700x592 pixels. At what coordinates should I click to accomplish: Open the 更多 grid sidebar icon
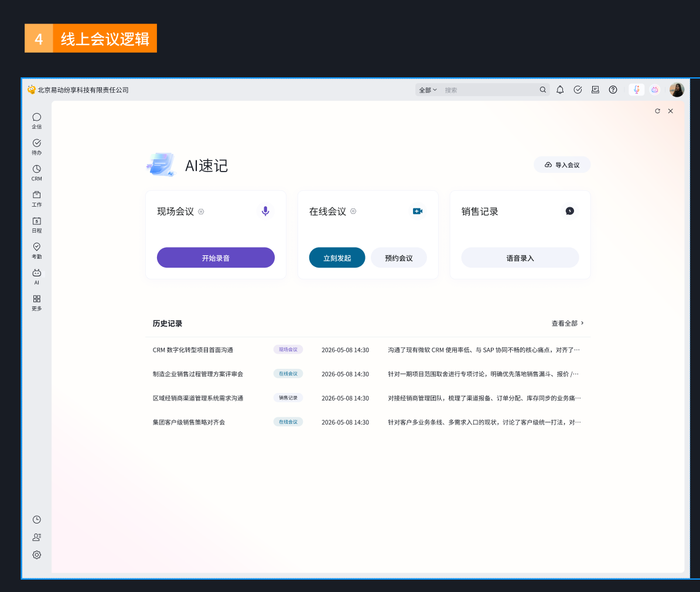pyautogui.click(x=36, y=303)
